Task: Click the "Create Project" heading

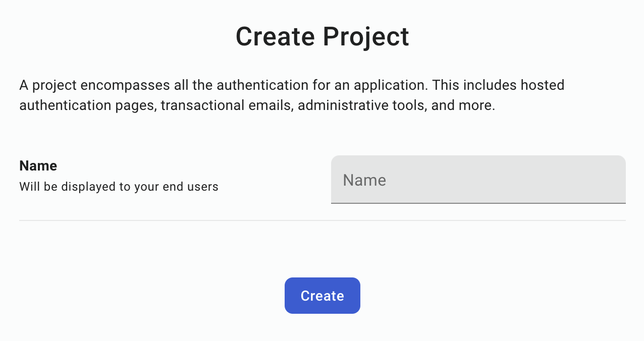Action: (322, 37)
